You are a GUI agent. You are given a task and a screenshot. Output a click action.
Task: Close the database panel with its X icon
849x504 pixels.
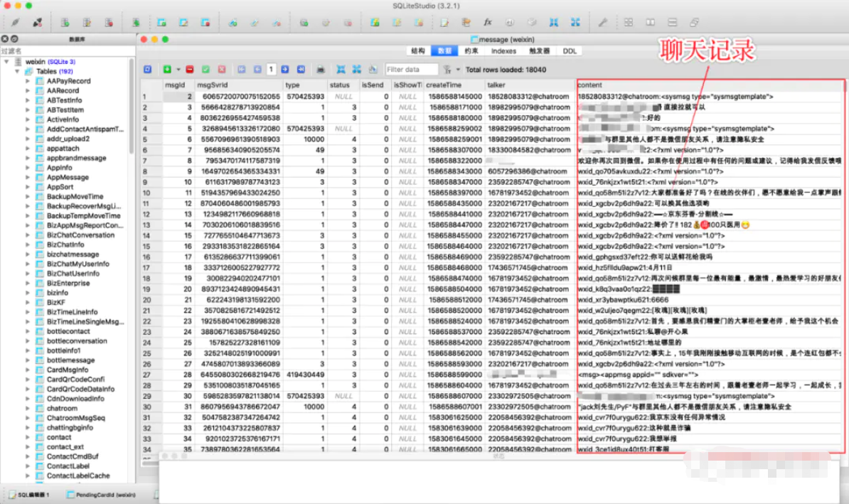click(5, 39)
